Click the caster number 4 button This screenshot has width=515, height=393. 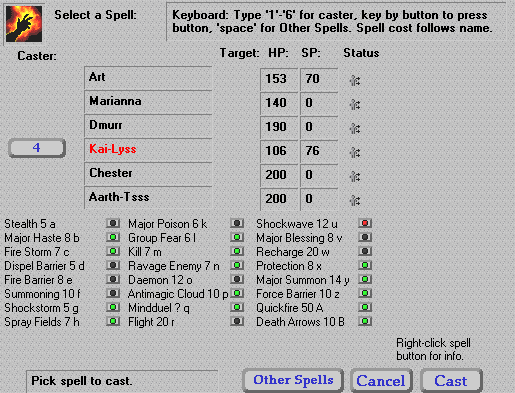(37, 148)
